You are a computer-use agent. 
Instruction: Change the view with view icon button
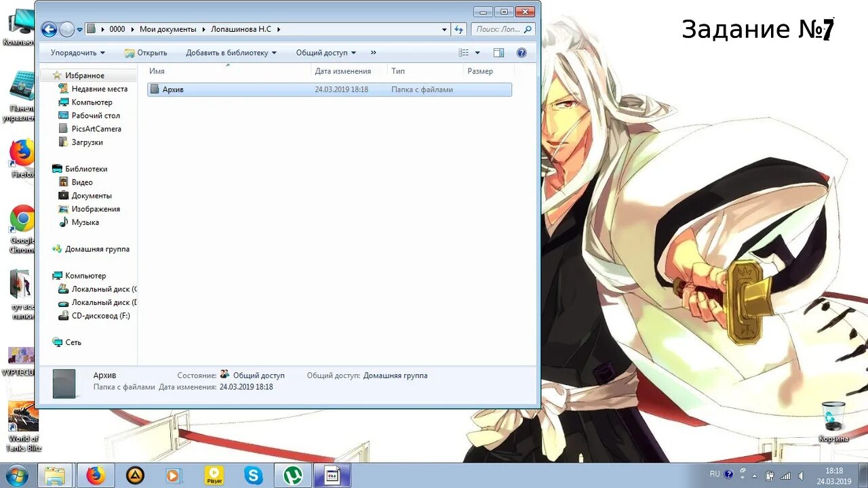click(x=464, y=53)
